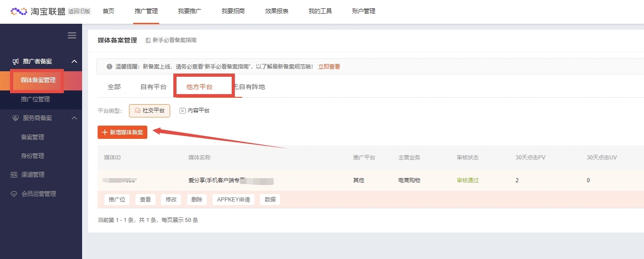Click the plus icon in 新增媒体备案
This screenshot has height=259, width=644.
coord(105,132)
